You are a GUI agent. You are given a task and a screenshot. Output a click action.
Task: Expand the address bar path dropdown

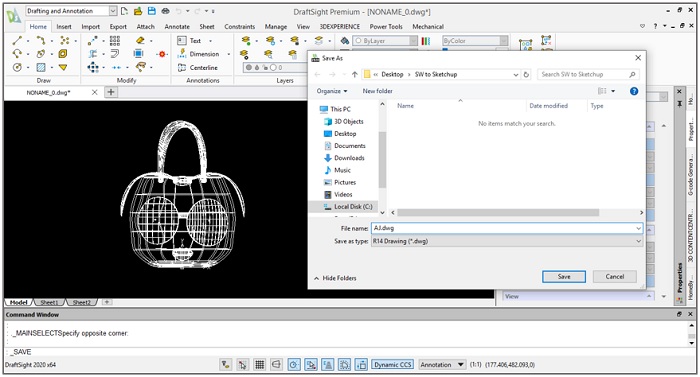coord(516,75)
